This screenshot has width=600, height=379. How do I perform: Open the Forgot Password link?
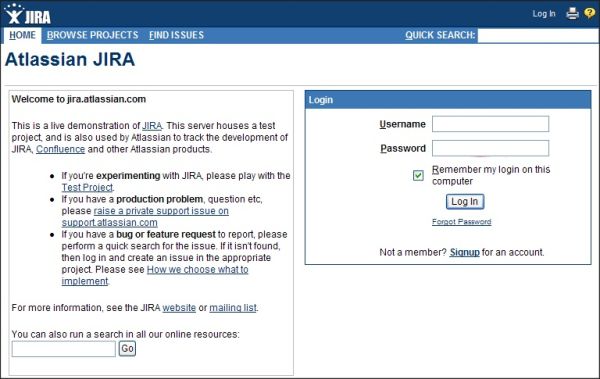pos(461,222)
